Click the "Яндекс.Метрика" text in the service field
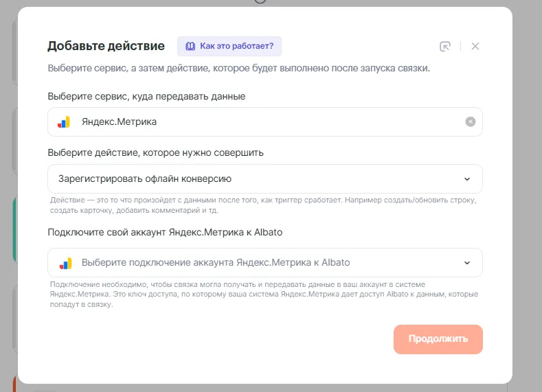The width and height of the screenshot is (542, 392). (119, 122)
